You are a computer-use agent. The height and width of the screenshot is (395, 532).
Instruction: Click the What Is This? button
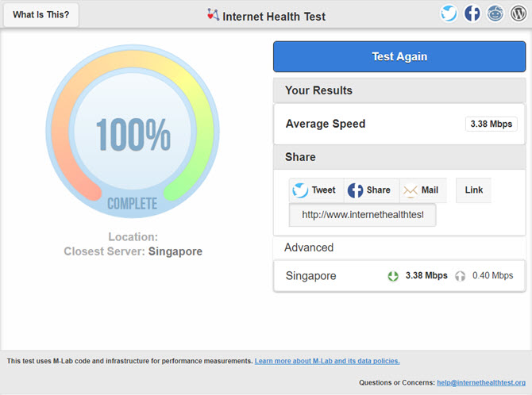coord(41,14)
